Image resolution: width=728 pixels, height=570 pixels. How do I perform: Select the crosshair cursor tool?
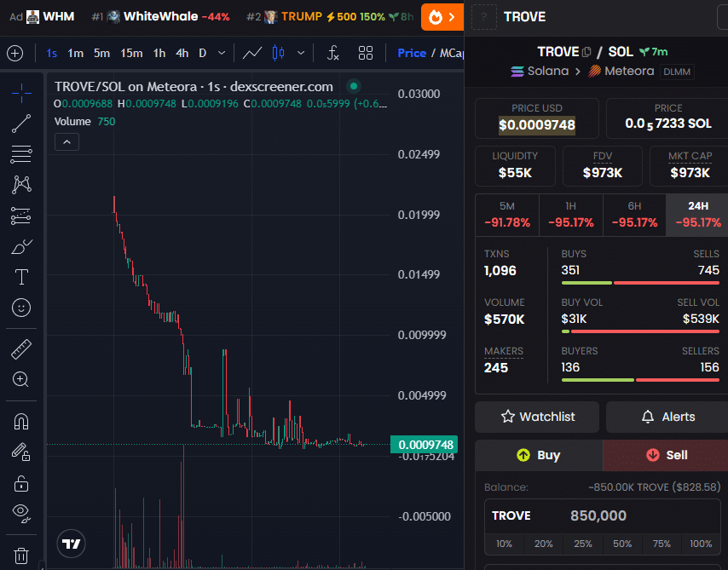point(21,93)
